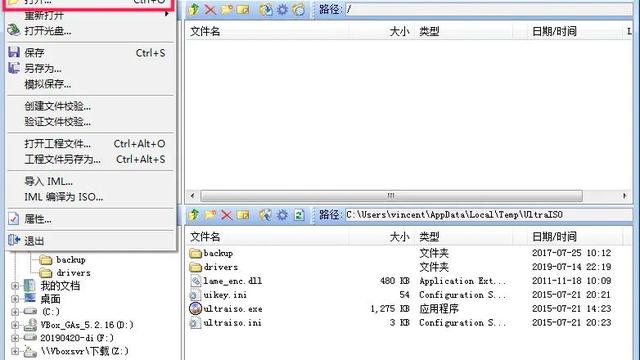Click the up-folder arrow in the local toolbar
The image size is (640, 360).
(194, 215)
